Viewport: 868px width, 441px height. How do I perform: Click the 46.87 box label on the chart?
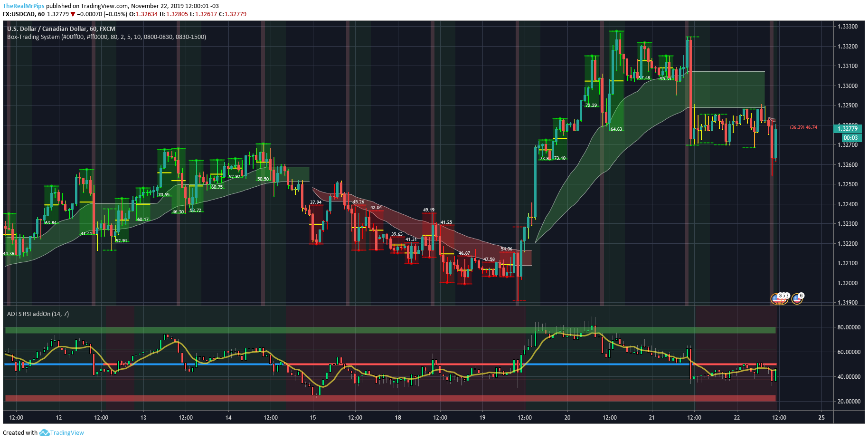click(x=464, y=253)
